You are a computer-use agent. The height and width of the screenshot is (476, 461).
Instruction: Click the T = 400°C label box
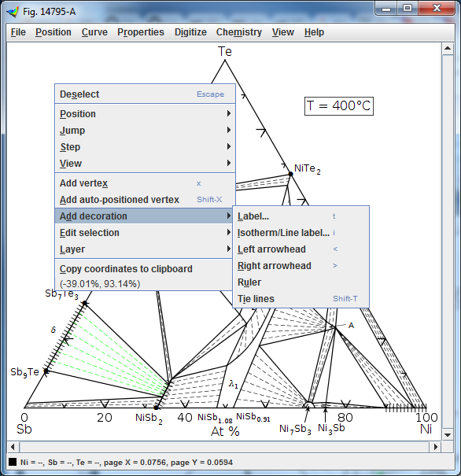click(339, 106)
